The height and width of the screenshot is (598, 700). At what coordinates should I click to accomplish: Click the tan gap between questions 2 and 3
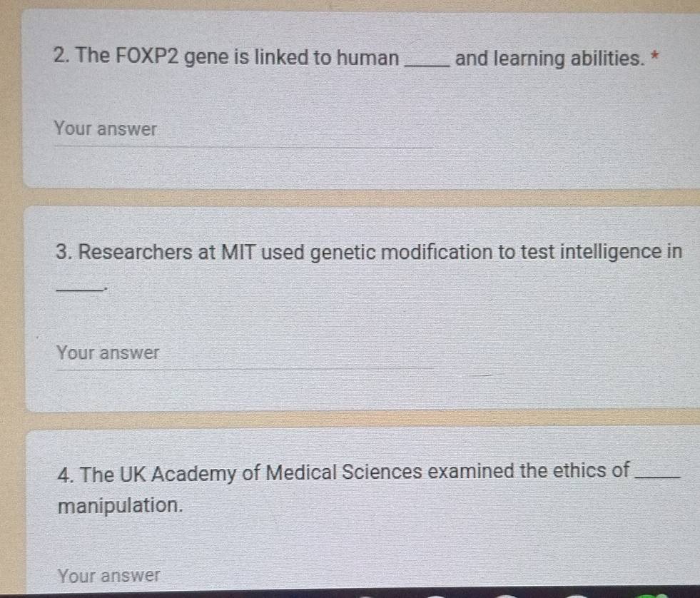point(357,198)
